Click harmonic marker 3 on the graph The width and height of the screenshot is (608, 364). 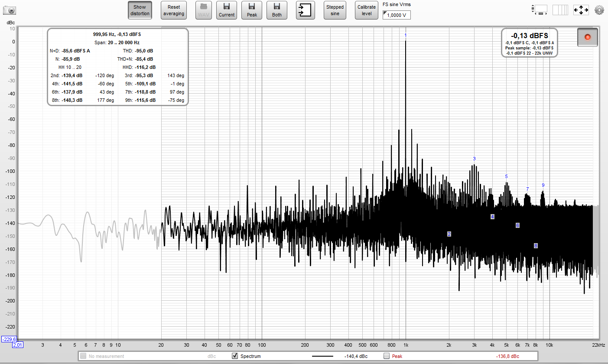pos(475,159)
